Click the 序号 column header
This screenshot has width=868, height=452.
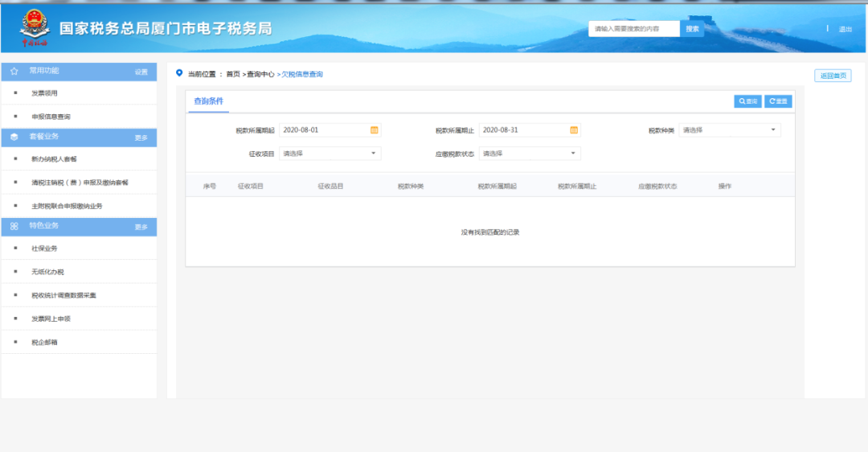click(x=209, y=187)
